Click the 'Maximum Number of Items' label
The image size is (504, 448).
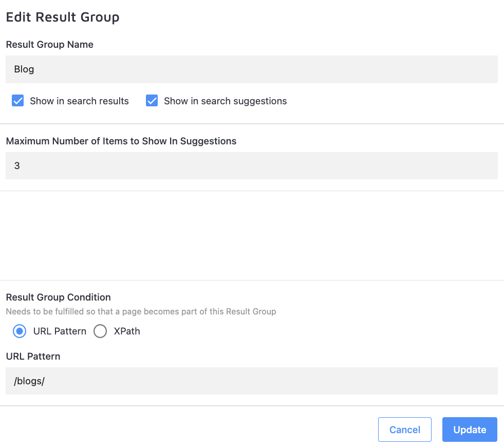(121, 141)
